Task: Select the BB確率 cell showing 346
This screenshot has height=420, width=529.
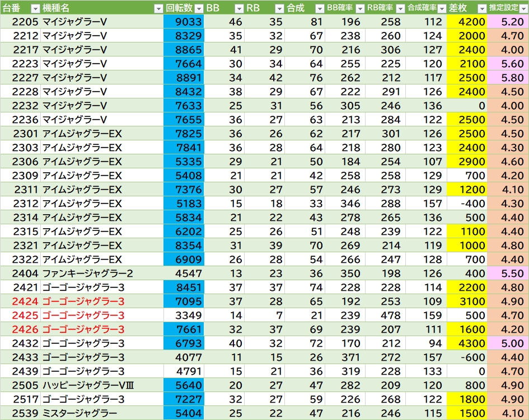Action: pyautogui.click(x=345, y=204)
